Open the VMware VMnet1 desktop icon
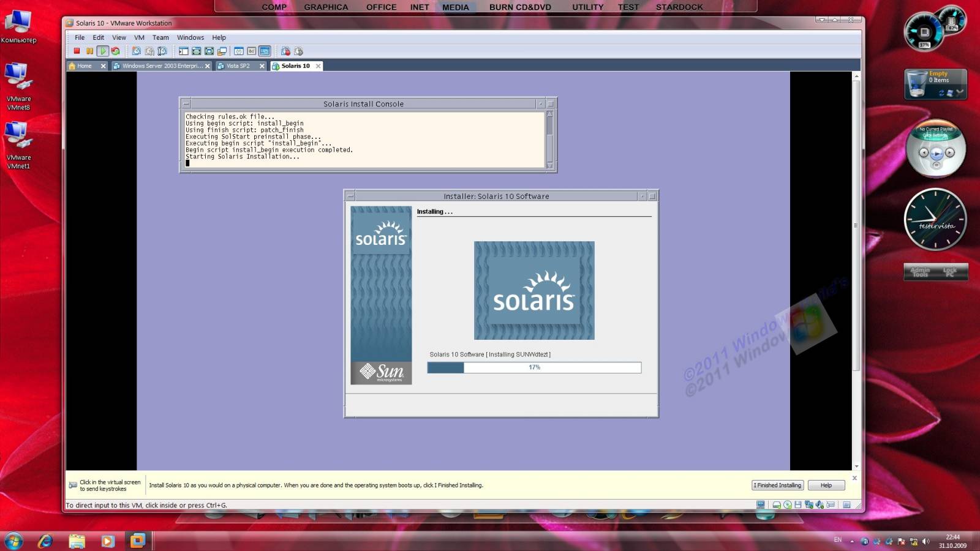Screen dimensions: 980x551 pyautogui.click(x=18, y=145)
